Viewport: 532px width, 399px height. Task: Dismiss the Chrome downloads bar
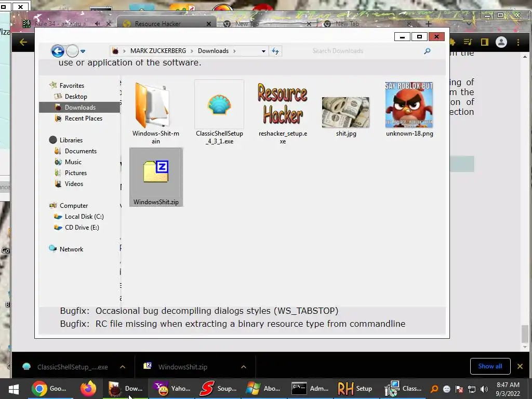[520, 366]
